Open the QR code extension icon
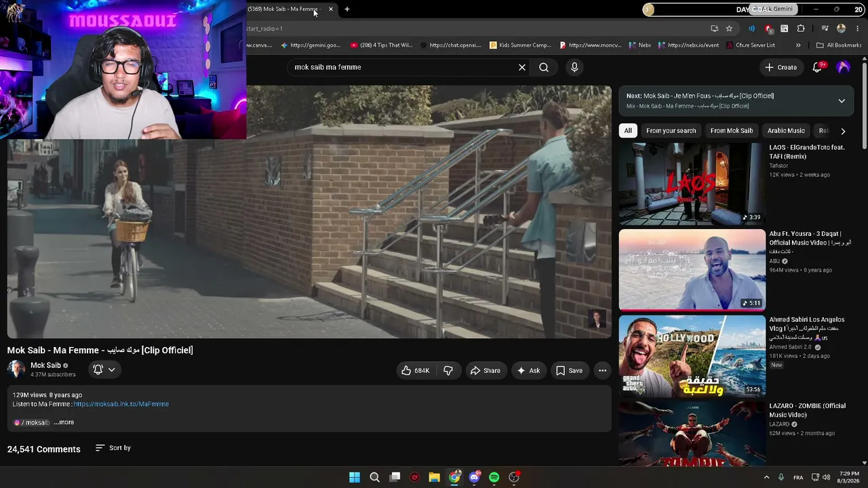 [x=785, y=28]
